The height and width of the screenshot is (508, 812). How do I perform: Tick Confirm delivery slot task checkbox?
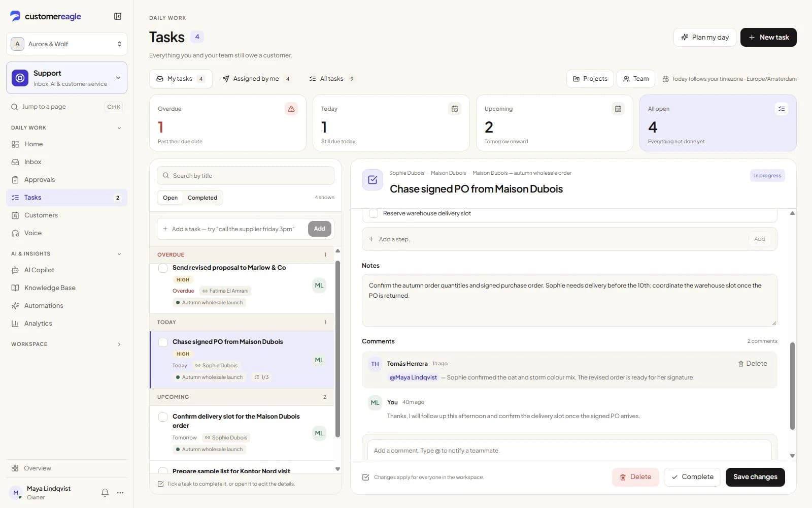(163, 417)
